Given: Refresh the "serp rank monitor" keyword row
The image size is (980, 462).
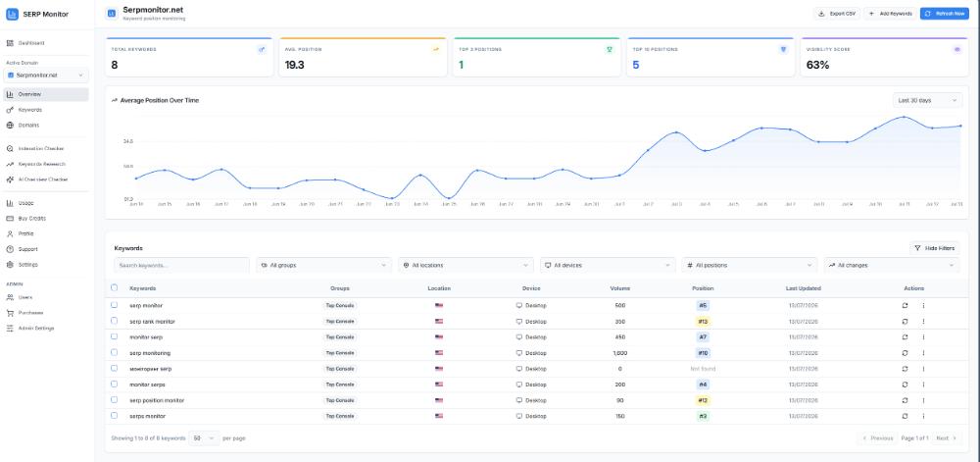Looking at the screenshot, I should point(905,322).
